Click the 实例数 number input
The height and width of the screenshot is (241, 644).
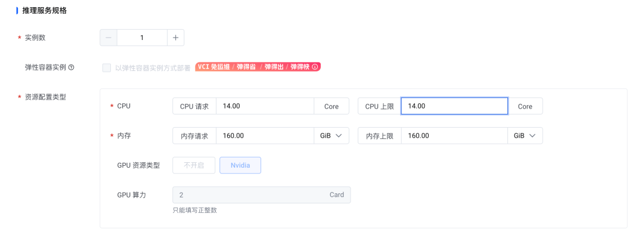point(142,38)
